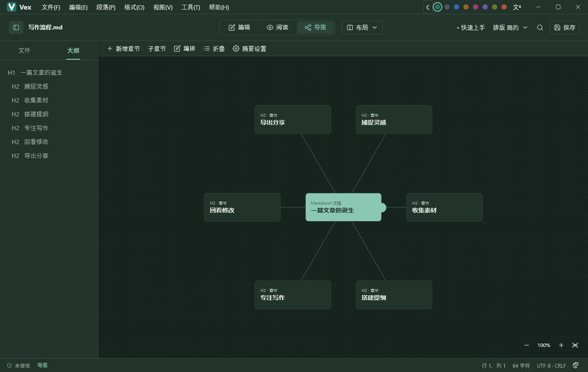Select 专注写作 in the outline
The width and height of the screenshot is (588, 372).
[49, 128]
